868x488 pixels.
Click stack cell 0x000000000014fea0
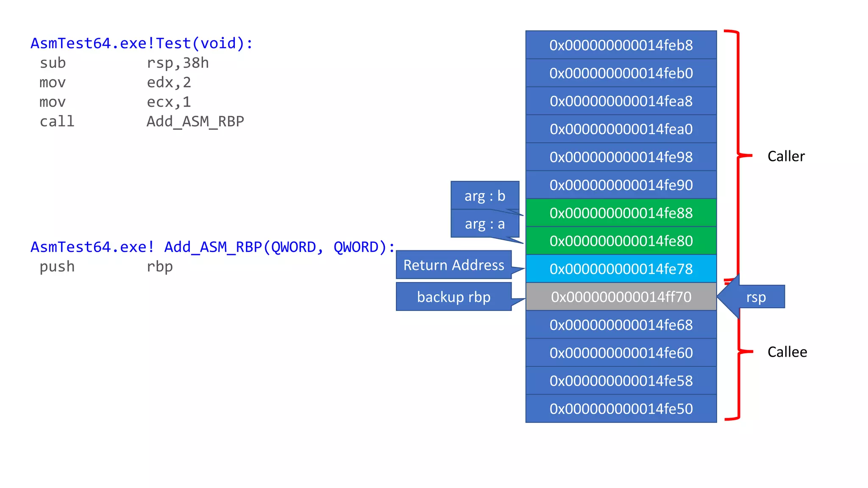coord(621,129)
